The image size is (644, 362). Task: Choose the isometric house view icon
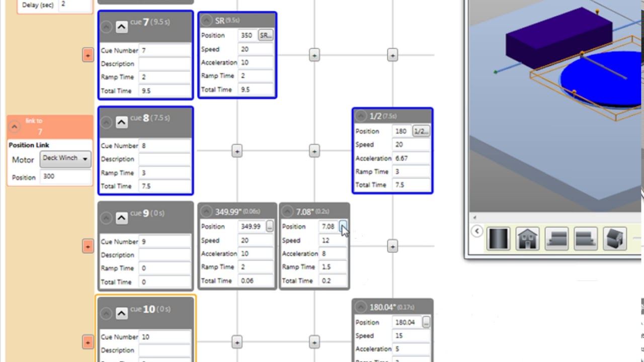[615, 238]
